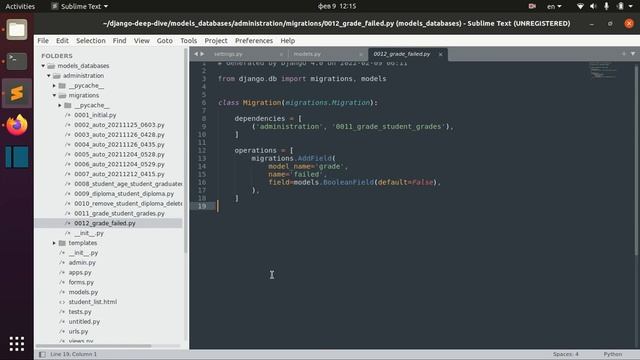
Task: Click the administration folder icon
Action: (57, 76)
